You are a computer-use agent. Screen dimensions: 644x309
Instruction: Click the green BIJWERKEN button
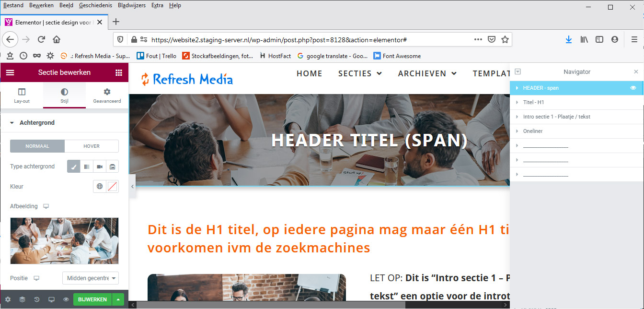pyautogui.click(x=92, y=299)
